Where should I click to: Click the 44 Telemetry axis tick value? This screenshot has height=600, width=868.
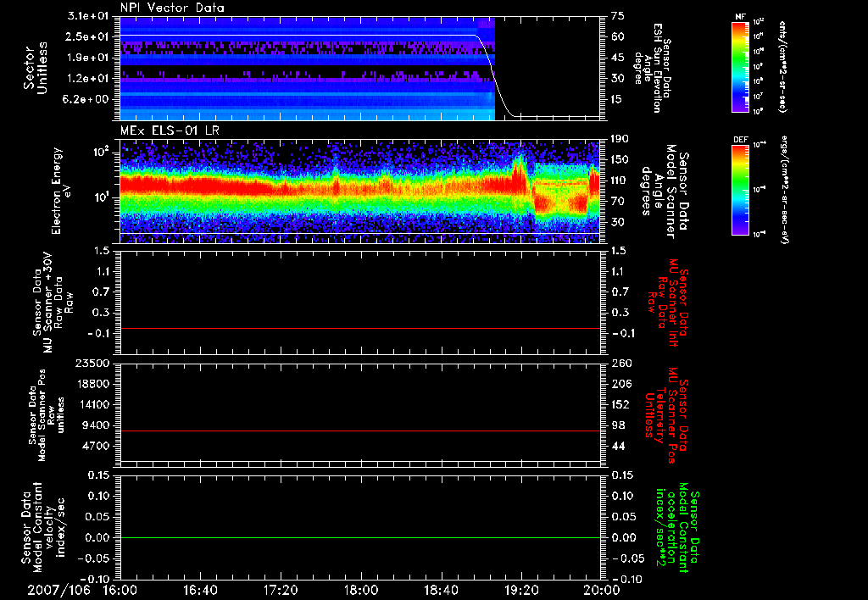pyautogui.click(x=618, y=446)
